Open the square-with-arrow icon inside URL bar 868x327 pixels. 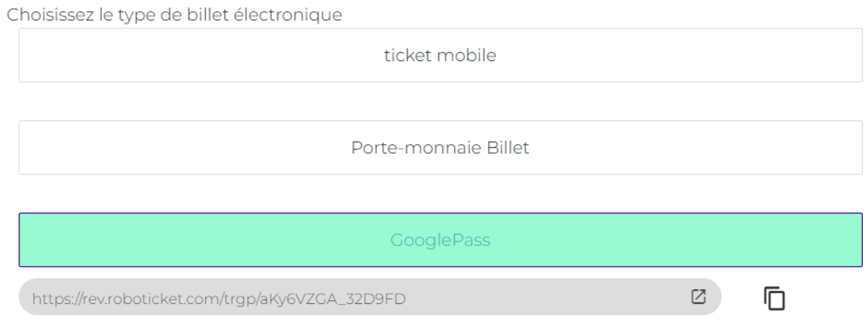[x=699, y=297]
